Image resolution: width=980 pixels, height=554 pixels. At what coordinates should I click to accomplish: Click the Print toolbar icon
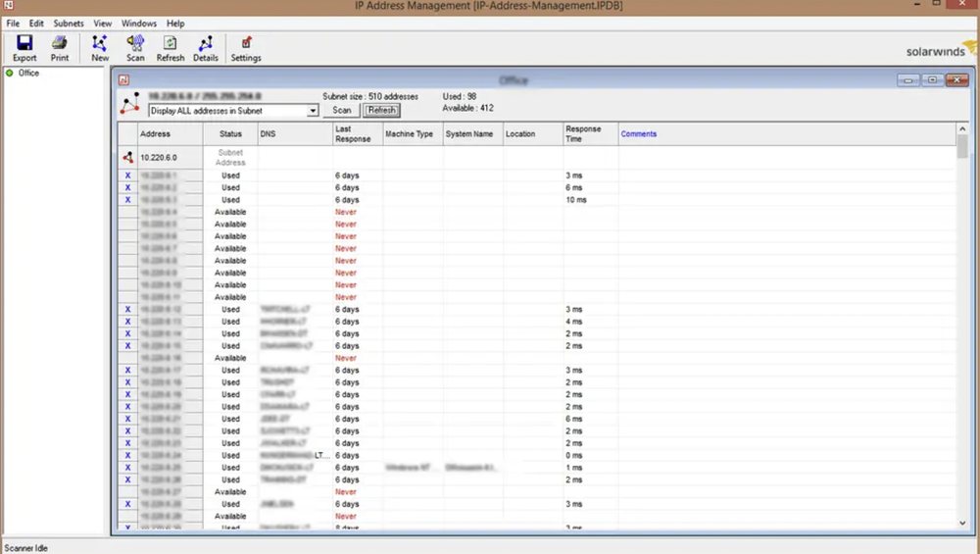60,48
